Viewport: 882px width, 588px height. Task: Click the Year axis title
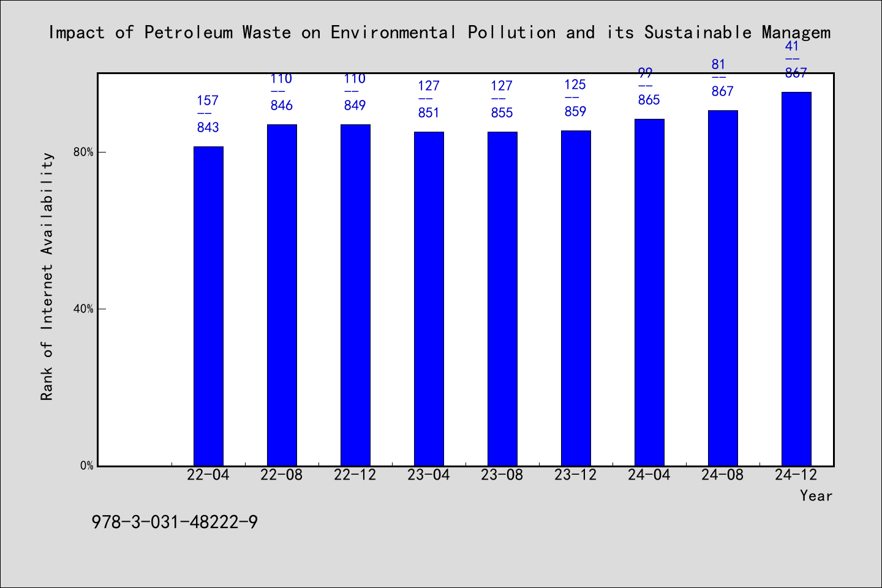pos(816,496)
